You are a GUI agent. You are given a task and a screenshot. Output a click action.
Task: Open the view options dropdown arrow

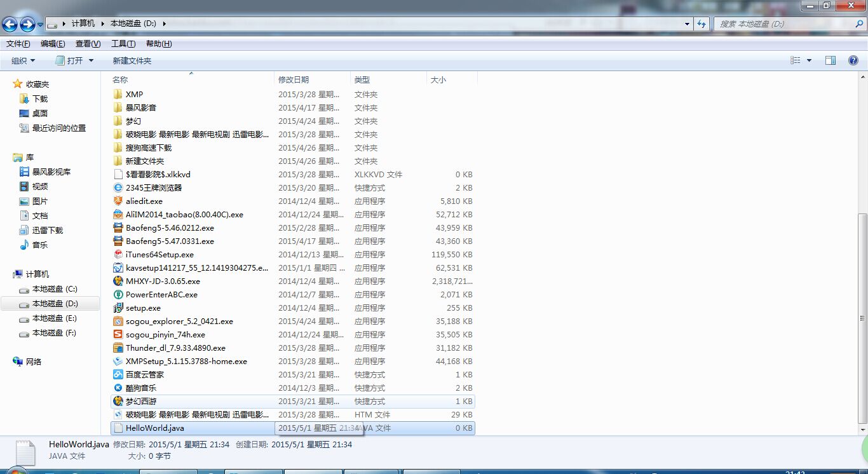point(809,60)
